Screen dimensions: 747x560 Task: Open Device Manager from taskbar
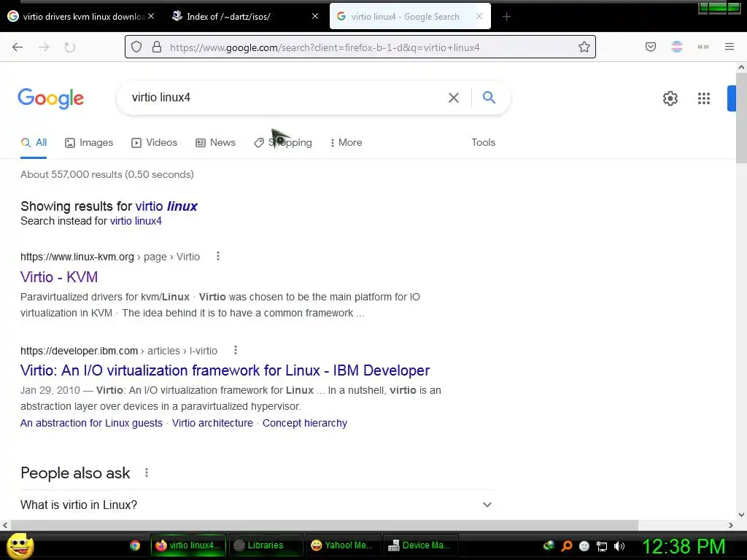click(x=419, y=545)
